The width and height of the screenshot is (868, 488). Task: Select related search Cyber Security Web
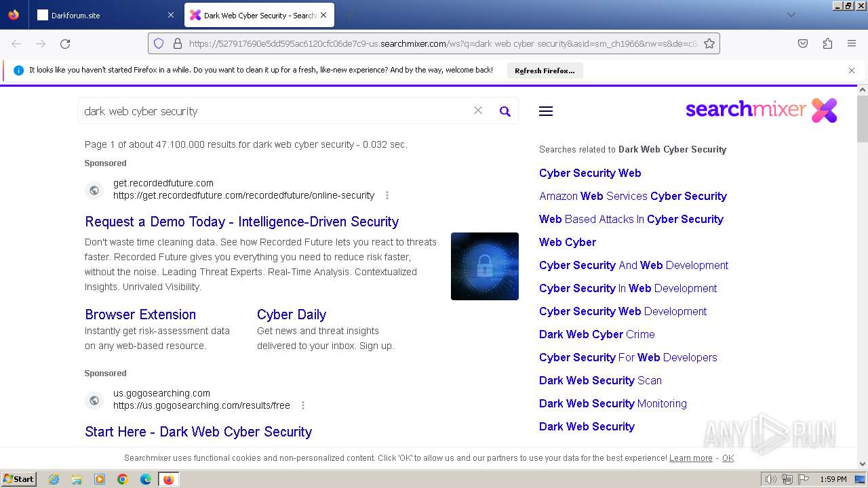590,173
